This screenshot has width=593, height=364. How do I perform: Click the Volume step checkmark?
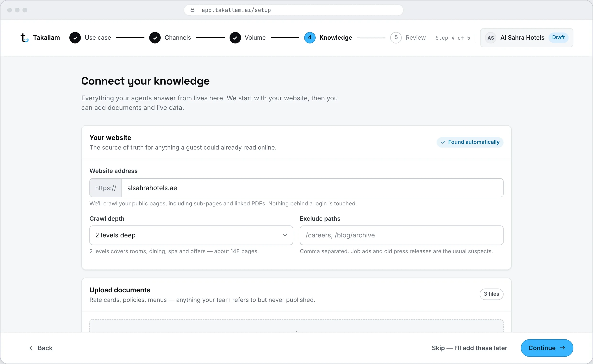tap(235, 38)
